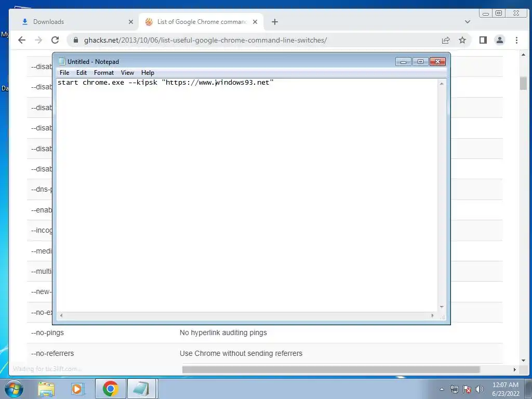The image size is (532, 399).
Task: Click Chrome page horizontal scrollbar thumb
Action: coord(331,369)
